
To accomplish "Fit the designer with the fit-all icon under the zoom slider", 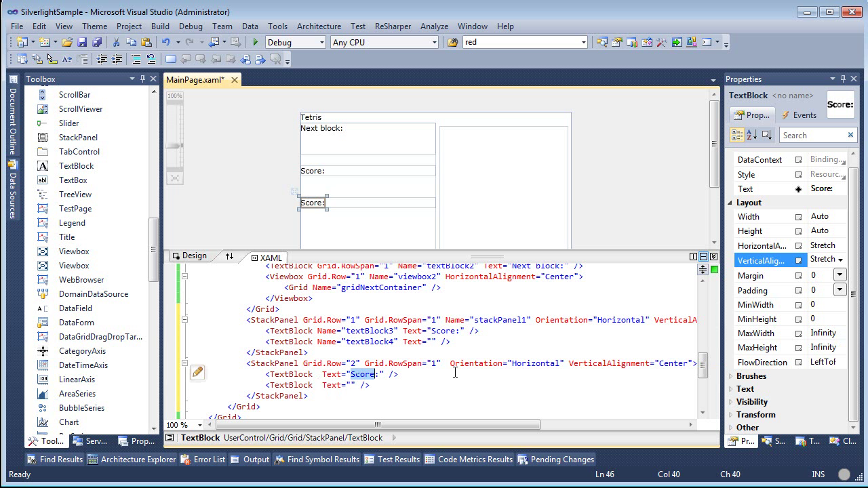I will [x=175, y=178].
